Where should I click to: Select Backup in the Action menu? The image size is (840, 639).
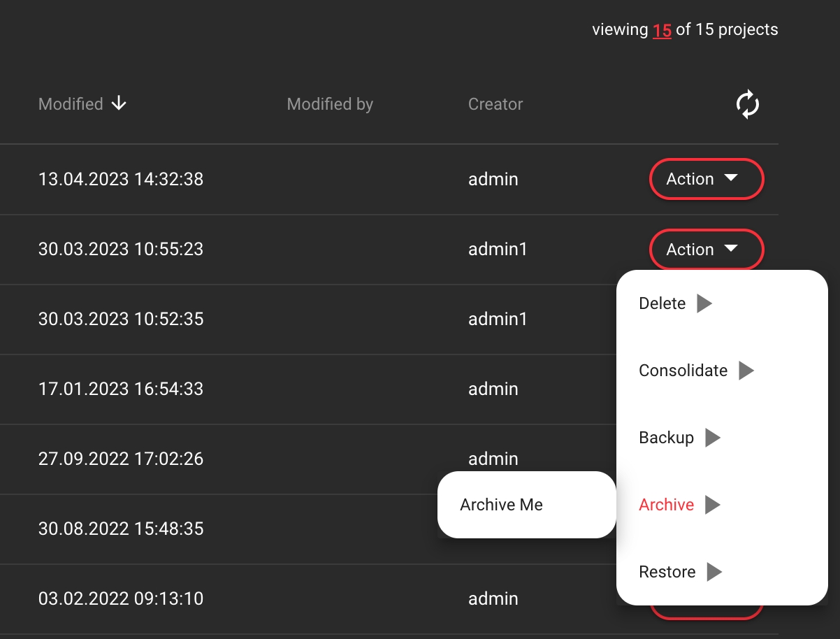click(x=666, y=438)
